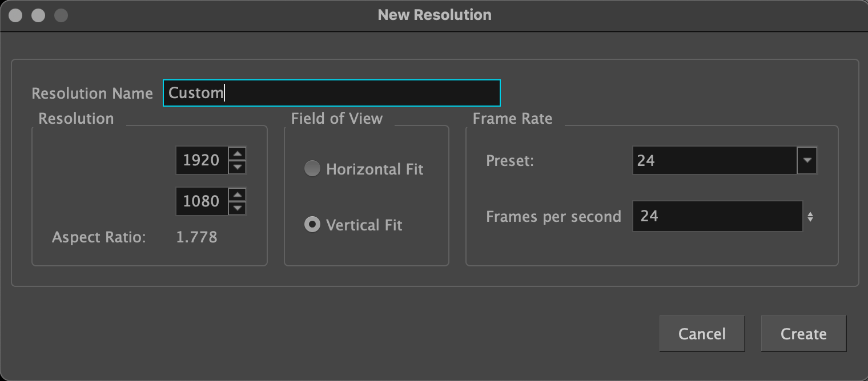This screenshot has height=381, width=868.
Task: Raise Frames per second with up arrow
Action: (x=810, y=213)
